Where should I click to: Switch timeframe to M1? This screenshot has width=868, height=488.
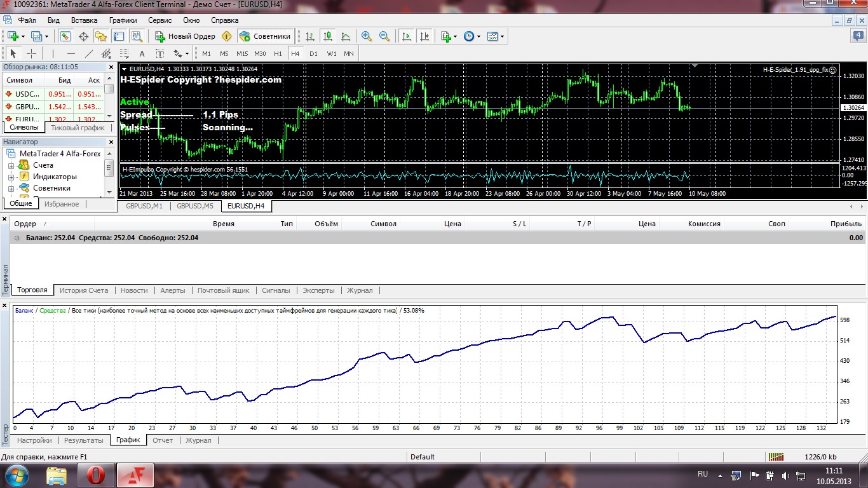tap(207, 53)
